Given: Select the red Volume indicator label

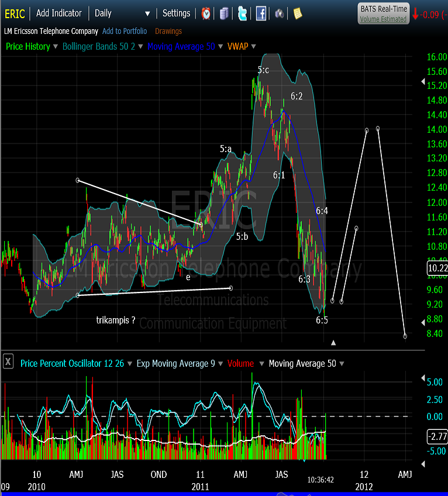Looking at the screenshot, I should 240,364.
